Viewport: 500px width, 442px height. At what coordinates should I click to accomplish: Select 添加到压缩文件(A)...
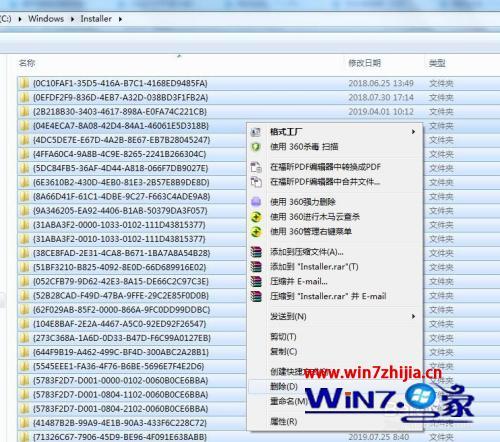point(335,252)
